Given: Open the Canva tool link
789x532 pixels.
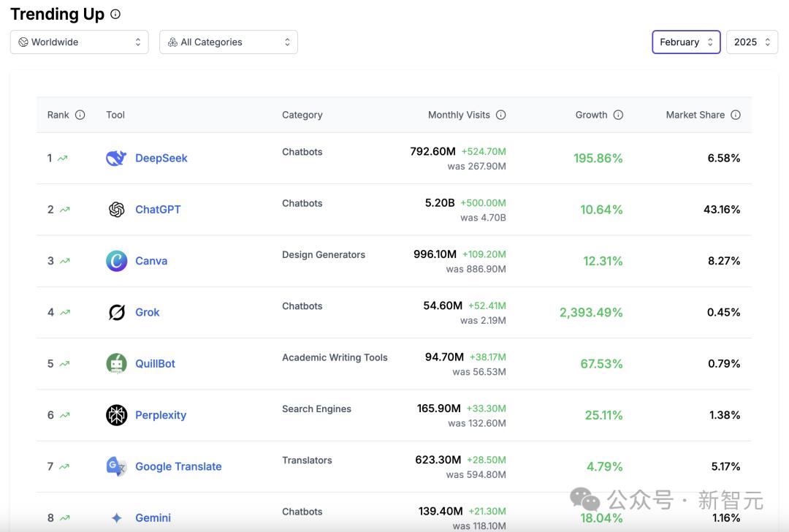Looking at the screenshot, I should point(151,261).
